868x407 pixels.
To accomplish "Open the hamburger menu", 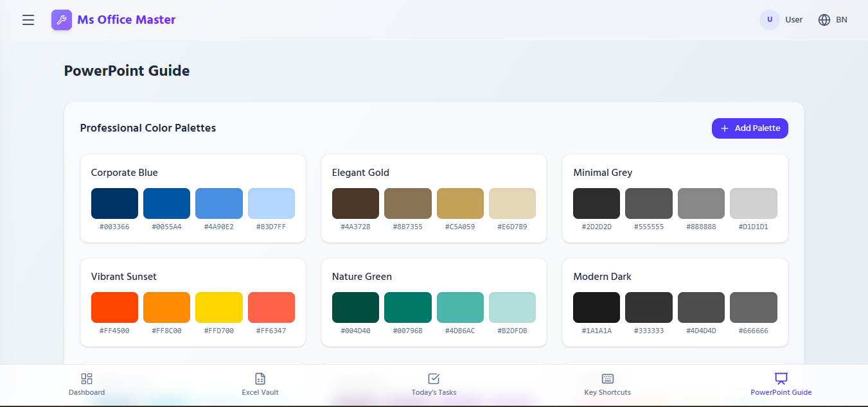I will [x=28, y=20].
